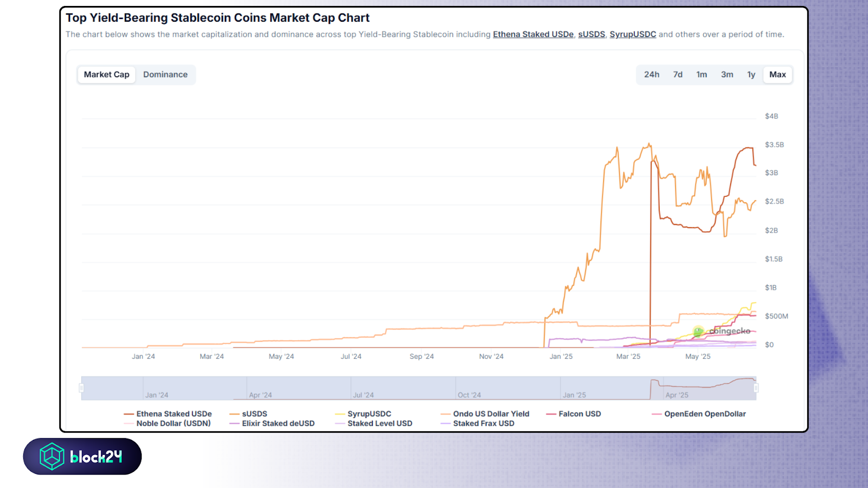The image size is (868, 488).
Task: Click the chart title heading
Action: click(218, 18)
